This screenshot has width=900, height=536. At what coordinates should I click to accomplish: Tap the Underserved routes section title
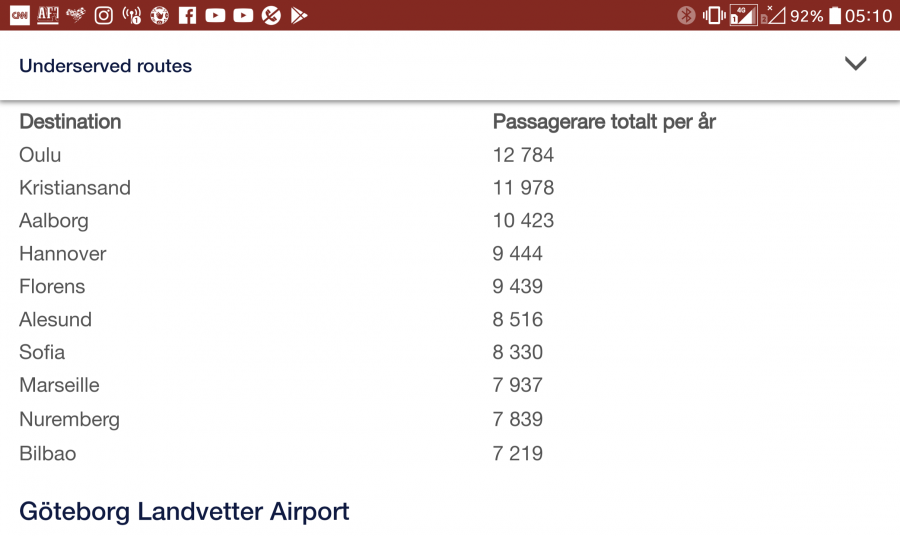105,66
